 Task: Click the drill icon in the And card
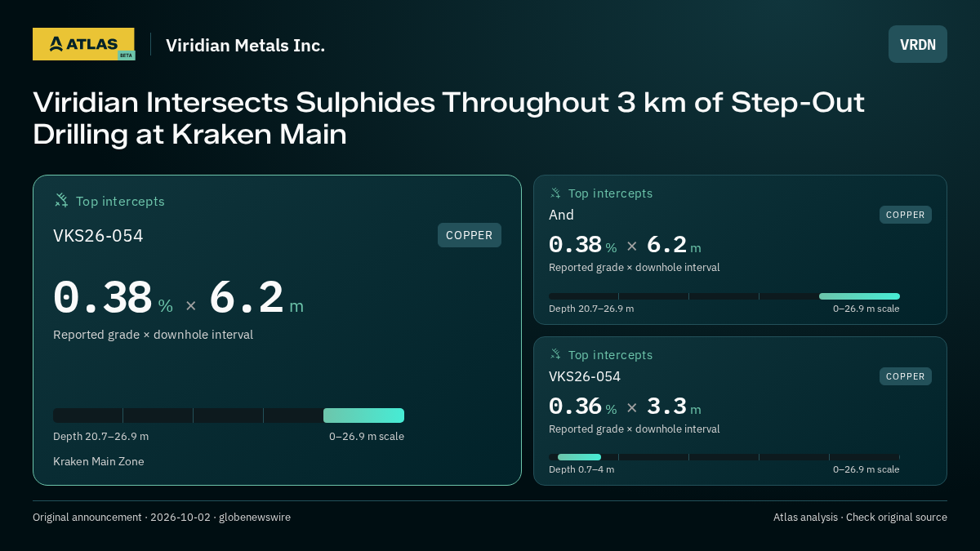coord(555,193)
